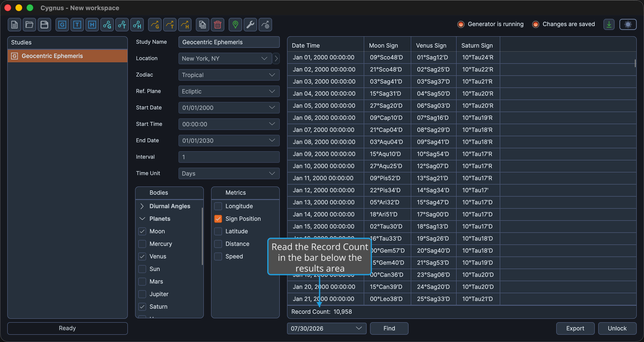Click the Find button
This screenshot has height=342, width=644.
pos(389,328)
